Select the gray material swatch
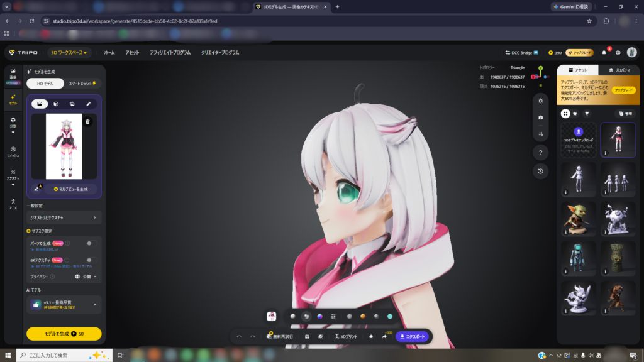The width and height of the screenshot is (644, 362). pyautogui.click(x=349, y=317)
